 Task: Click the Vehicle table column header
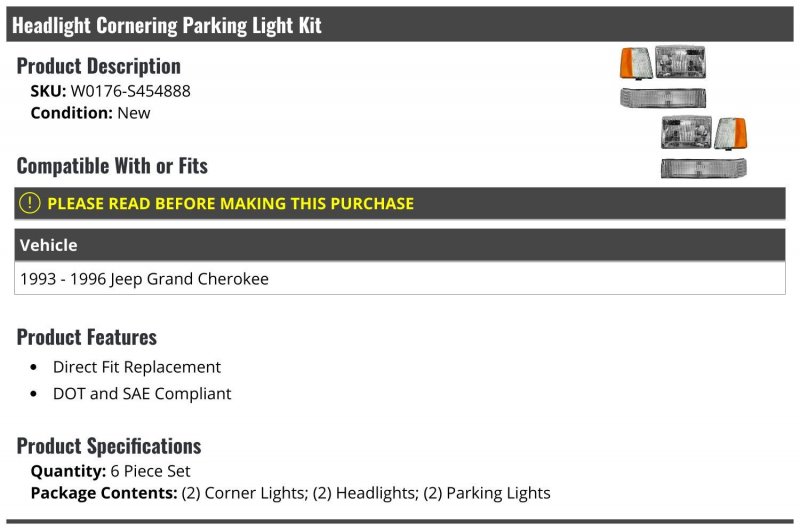coord(48,245)
